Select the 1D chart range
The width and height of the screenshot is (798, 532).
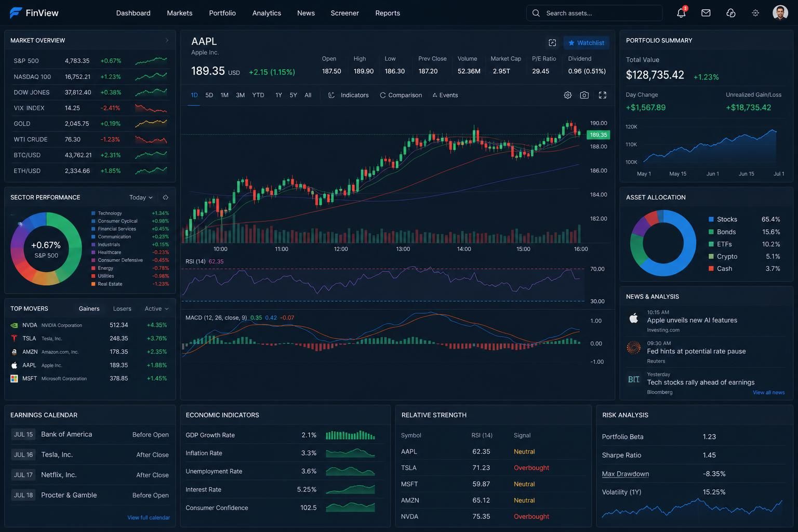click(194, 95)
